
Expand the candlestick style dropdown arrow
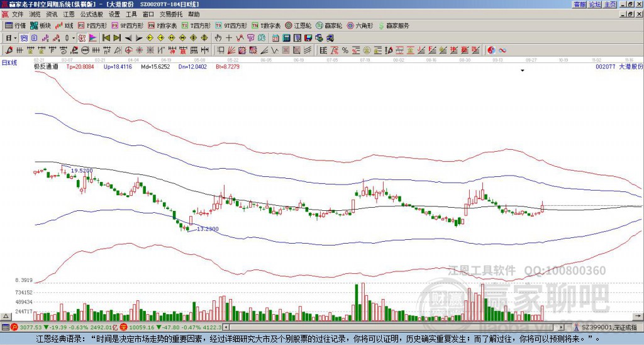coord(74,38)
